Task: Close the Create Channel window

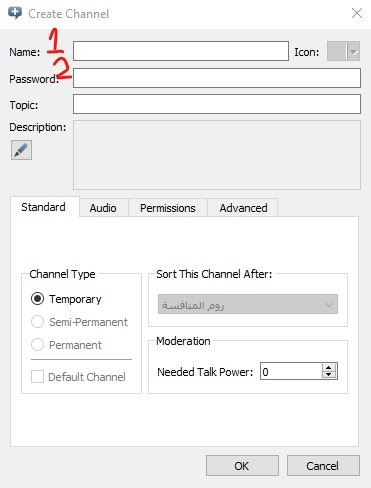Action: (357, 13)
